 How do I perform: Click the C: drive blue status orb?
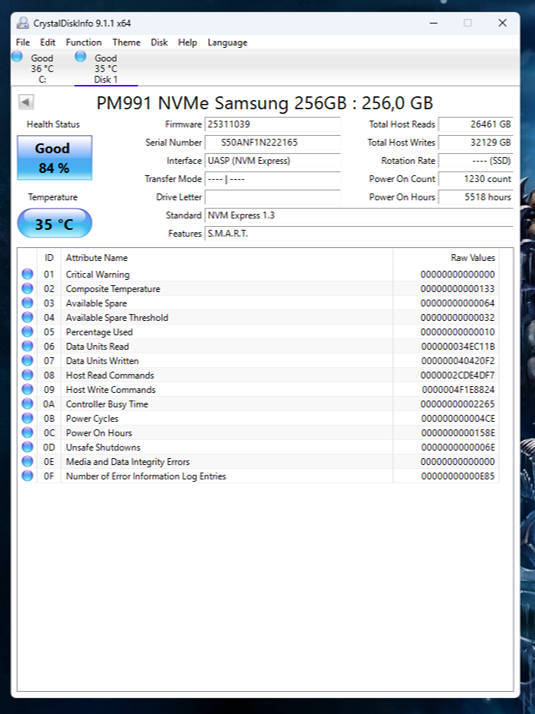click(x=17, y=56)
